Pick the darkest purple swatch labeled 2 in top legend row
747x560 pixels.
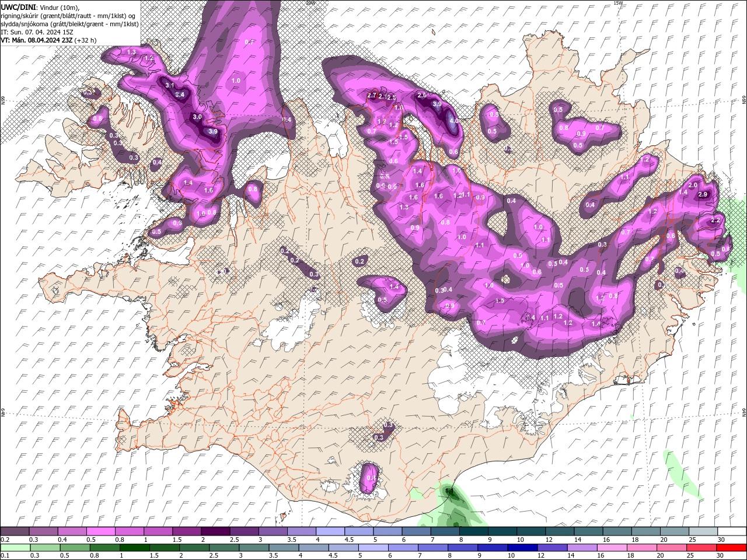click(215, 531)
